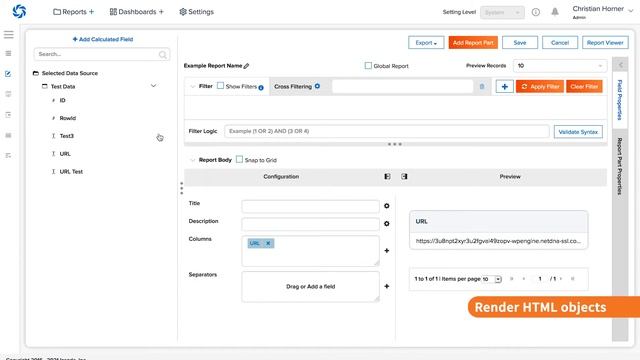Open the Christian Homer user menu
Screen dimensions: 640x360
pyautogui.click(x=602, y=11)
